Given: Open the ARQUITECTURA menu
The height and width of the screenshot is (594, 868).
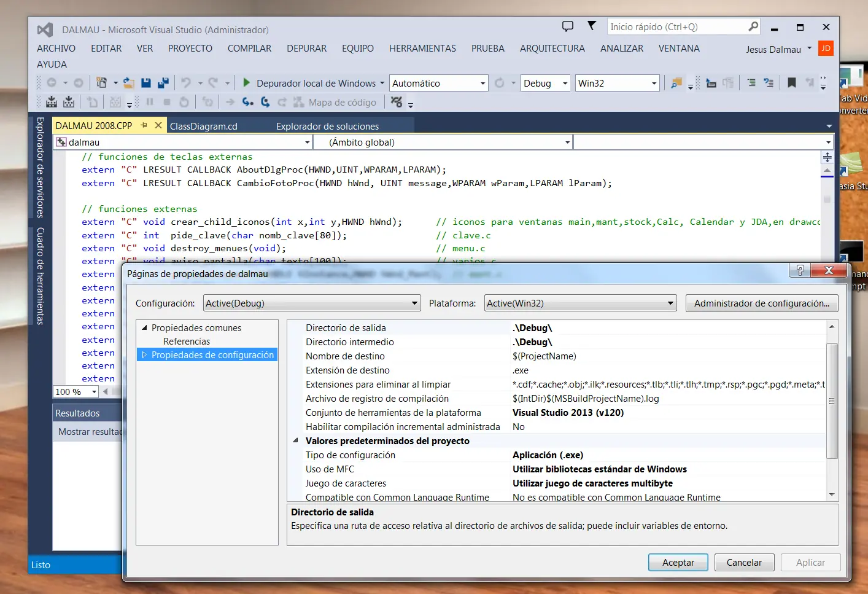Looking at the screenshot, I should [552, 48].
